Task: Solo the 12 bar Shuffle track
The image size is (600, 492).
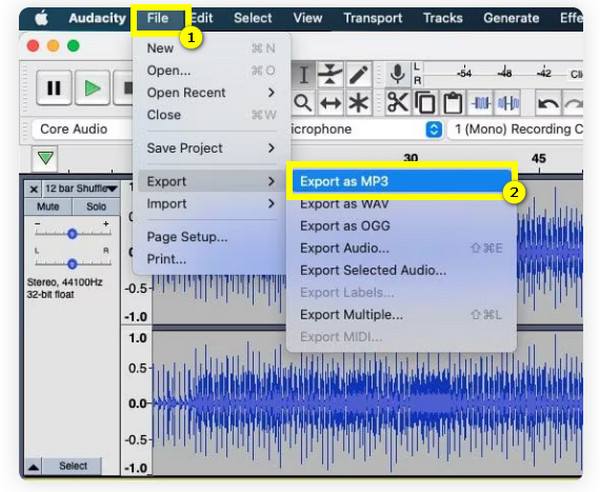Action: click(x=96, y=207)
